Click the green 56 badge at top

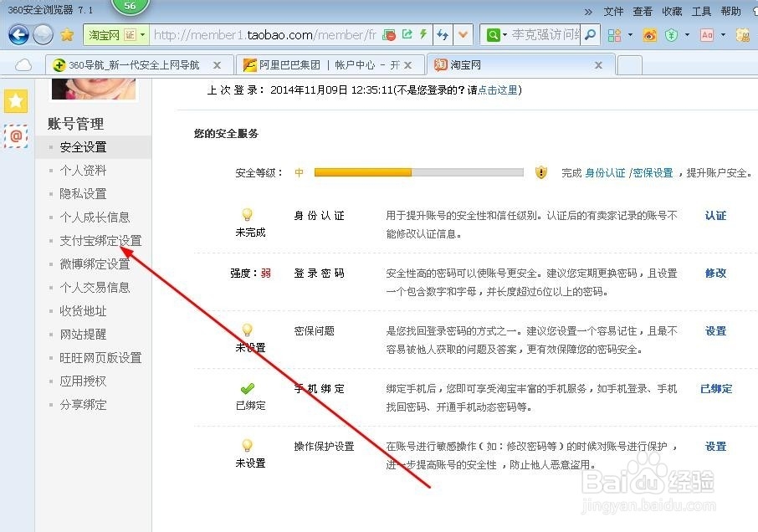point(130,6)
